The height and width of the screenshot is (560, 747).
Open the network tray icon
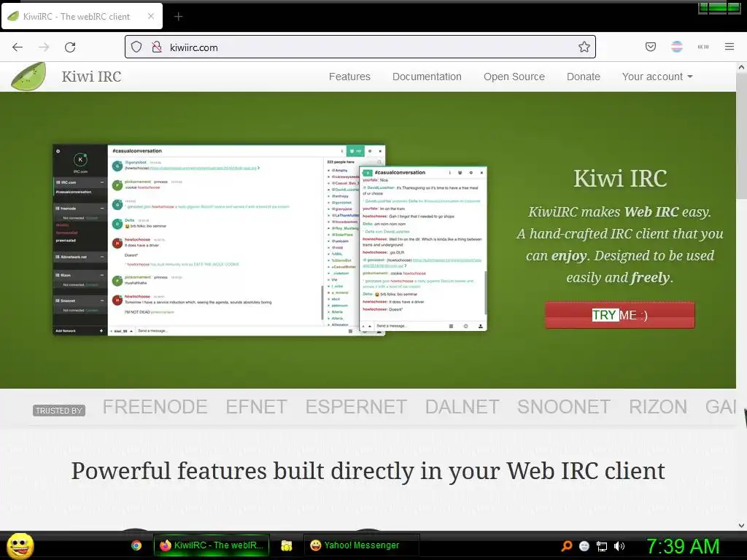[x=602, y=546]
